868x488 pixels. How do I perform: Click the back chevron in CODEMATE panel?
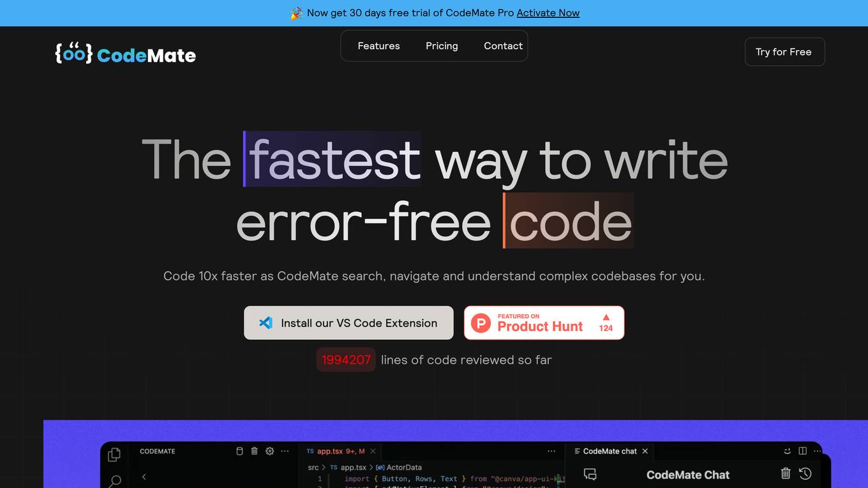[x=144, y=477]
